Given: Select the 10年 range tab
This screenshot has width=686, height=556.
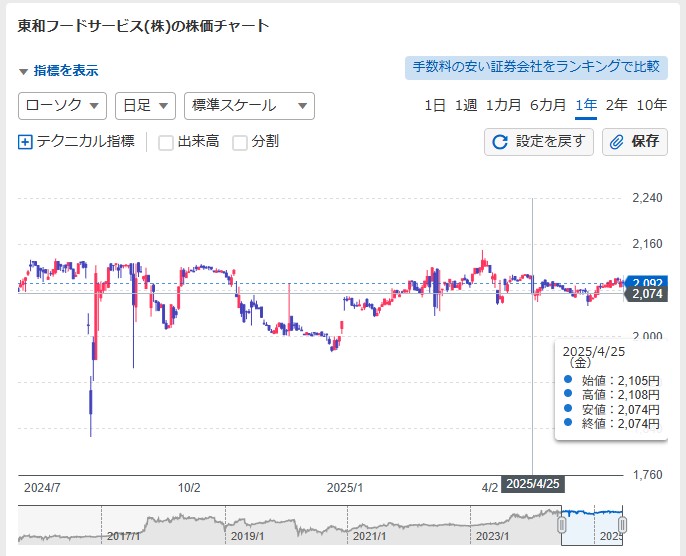Looking at the screenshot, I should 652,105.
